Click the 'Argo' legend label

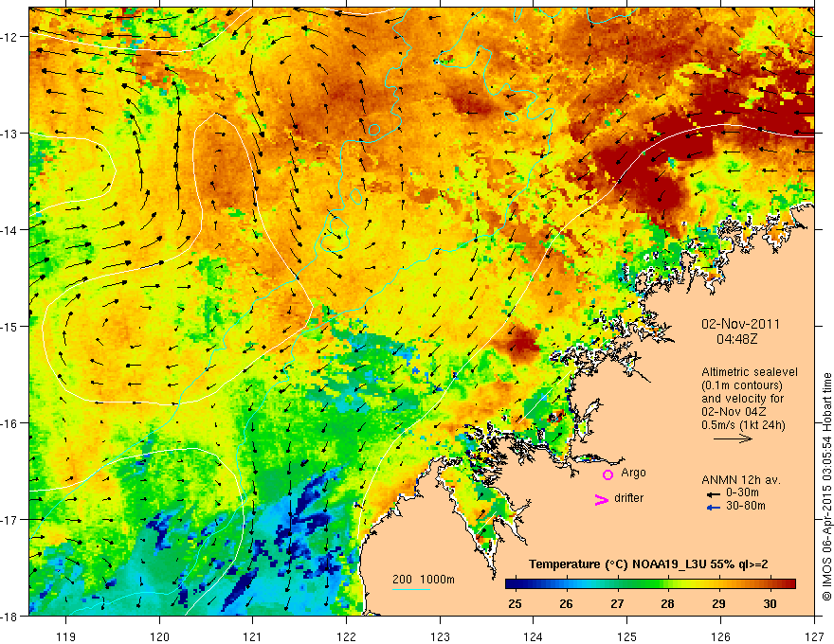click(633, 473)
